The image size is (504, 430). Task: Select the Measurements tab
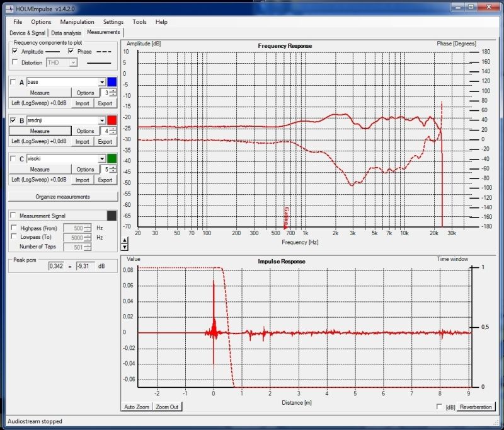click(103, 32)
